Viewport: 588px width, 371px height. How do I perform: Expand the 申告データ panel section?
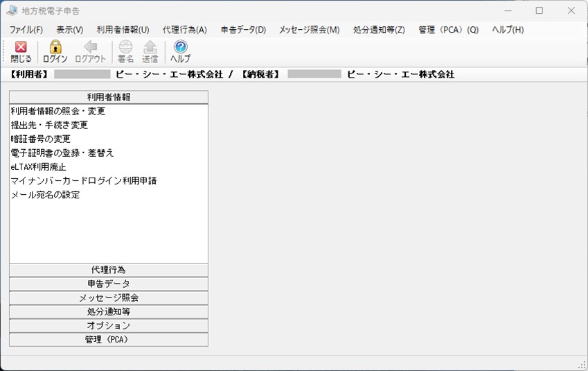click(108, 284)
